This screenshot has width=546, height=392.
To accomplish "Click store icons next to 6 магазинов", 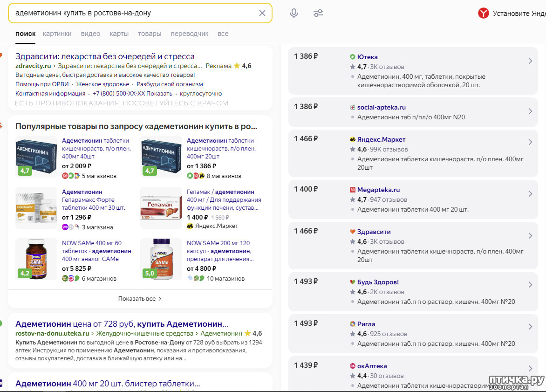I will (x=71, y=278).
